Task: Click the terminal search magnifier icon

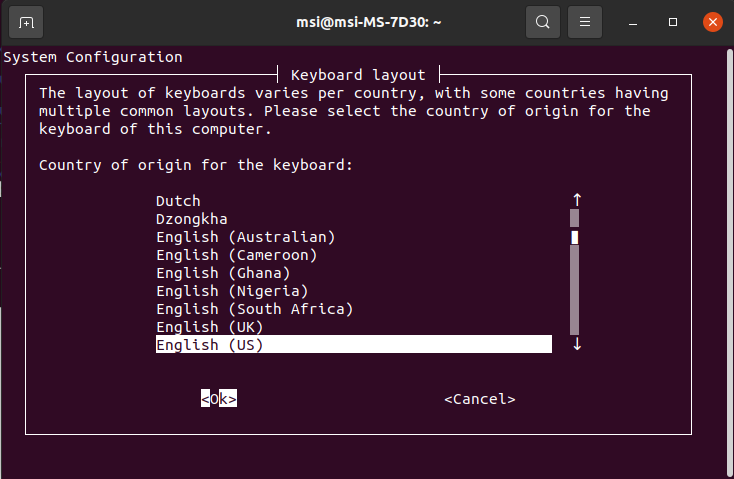Action: (543, 22)
